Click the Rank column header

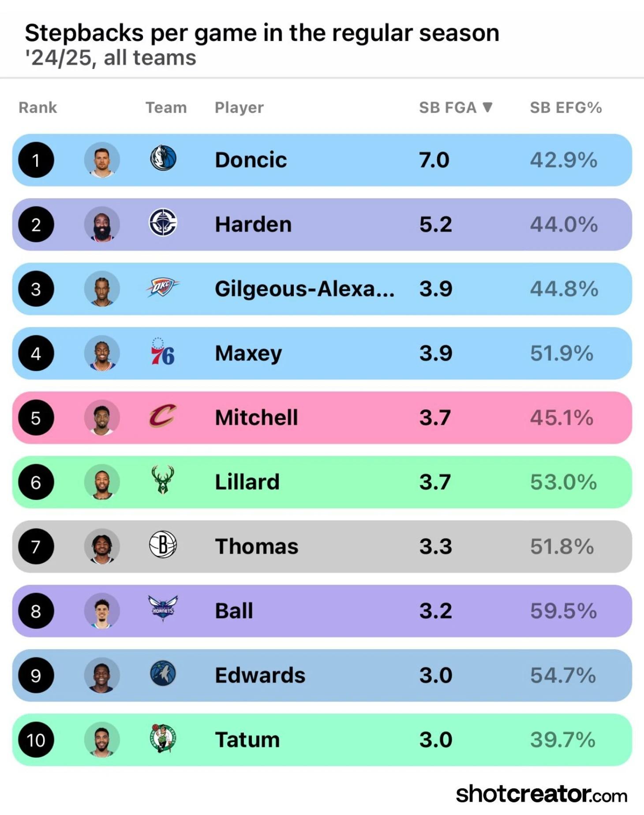click(38, 108)
